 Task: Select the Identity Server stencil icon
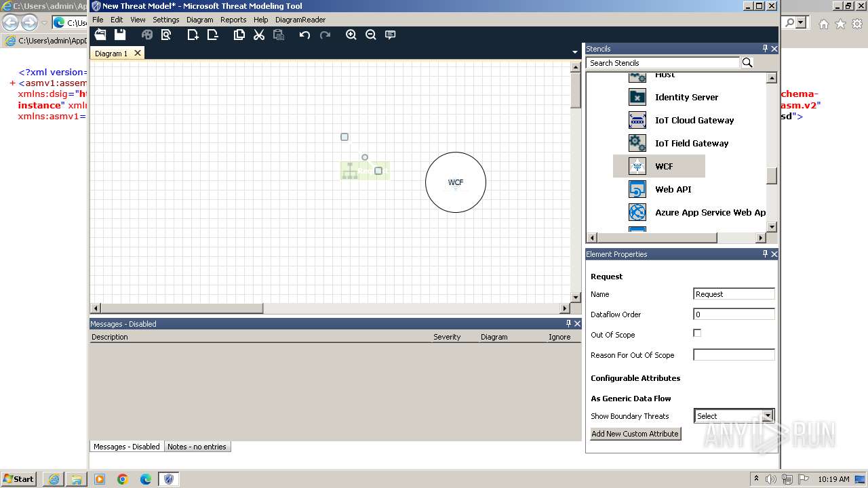pos(637,97)
